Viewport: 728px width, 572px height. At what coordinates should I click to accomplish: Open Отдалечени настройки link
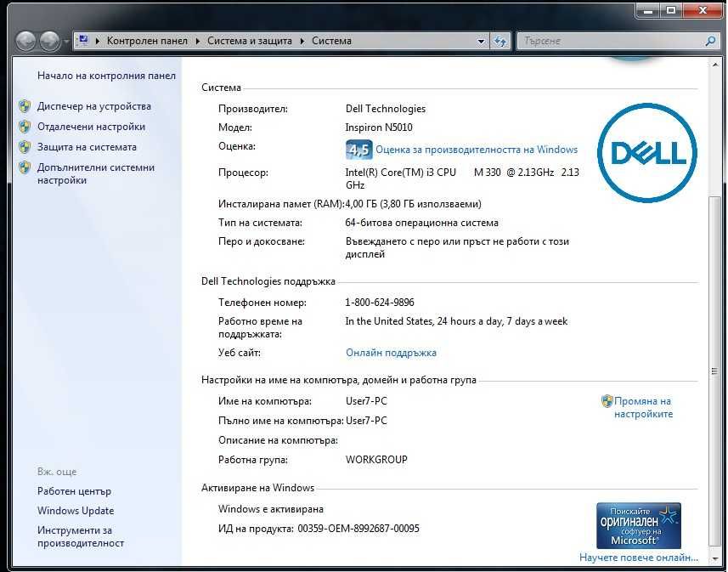coord(91,127)
